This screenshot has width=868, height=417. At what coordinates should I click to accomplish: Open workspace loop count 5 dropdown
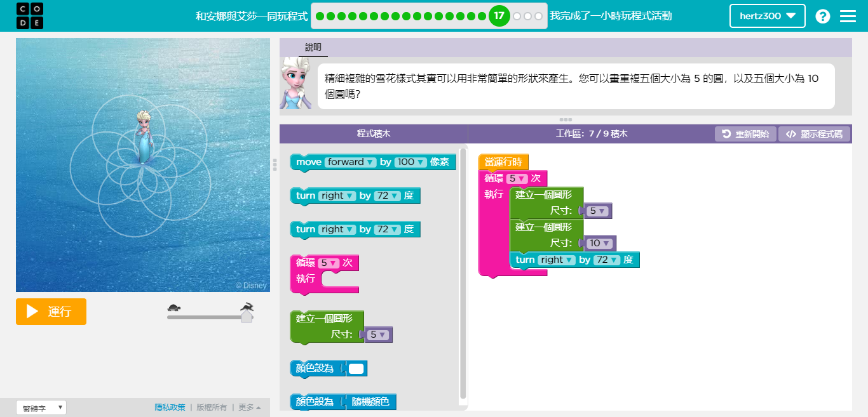point(517,178)
